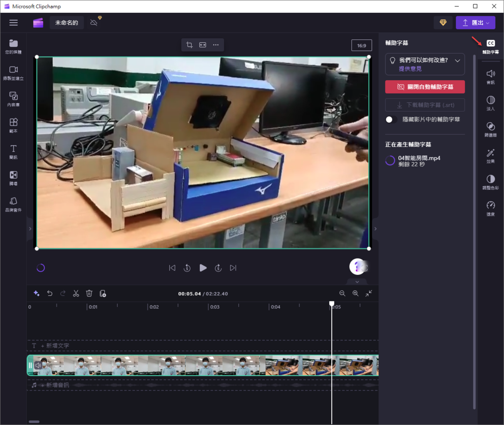The image size is (504, 425).
Task: Delete the selected clip with the trash icon
Action: click(x=89, y=294)
